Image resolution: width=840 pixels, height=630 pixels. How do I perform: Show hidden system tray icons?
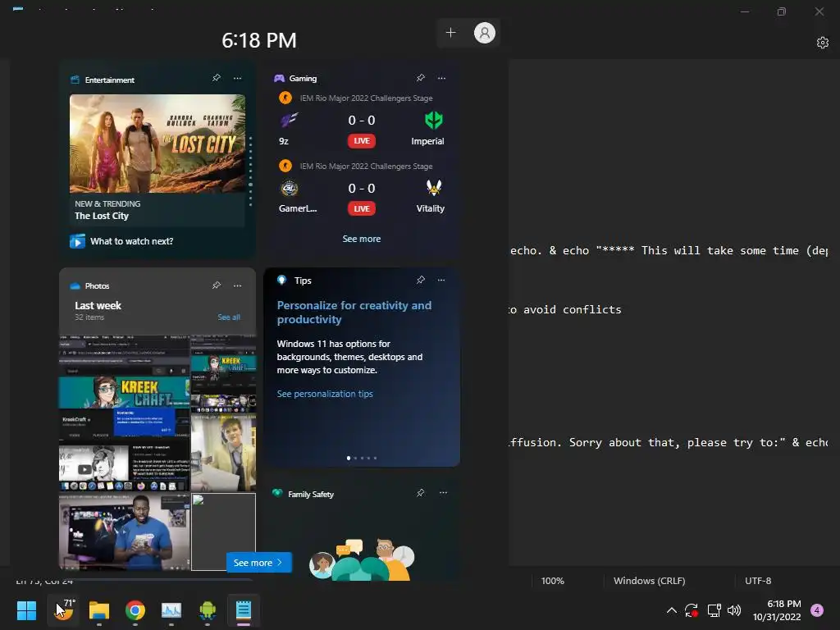(x=671, y=610)
